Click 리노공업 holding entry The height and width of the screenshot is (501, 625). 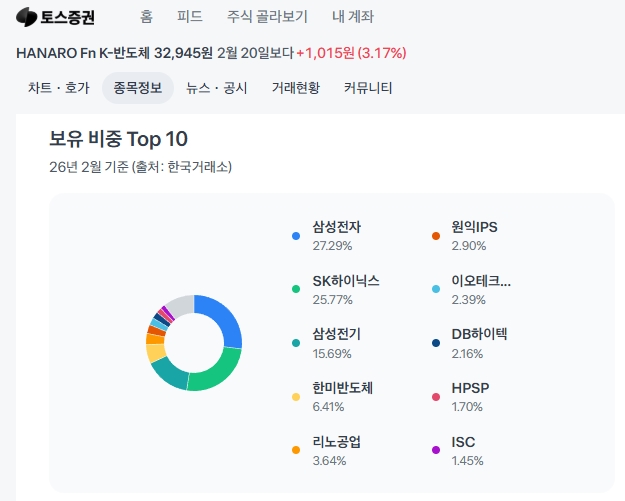point(336,442)
